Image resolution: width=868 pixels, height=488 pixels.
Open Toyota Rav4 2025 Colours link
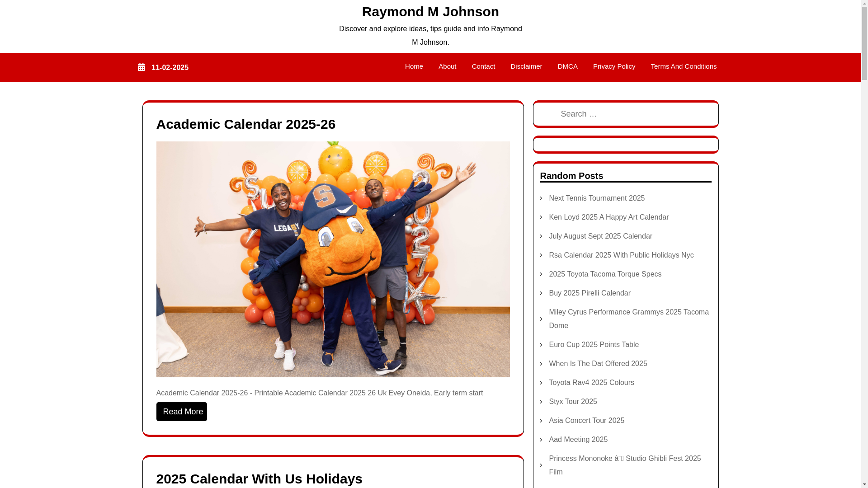tap(591, 383)
